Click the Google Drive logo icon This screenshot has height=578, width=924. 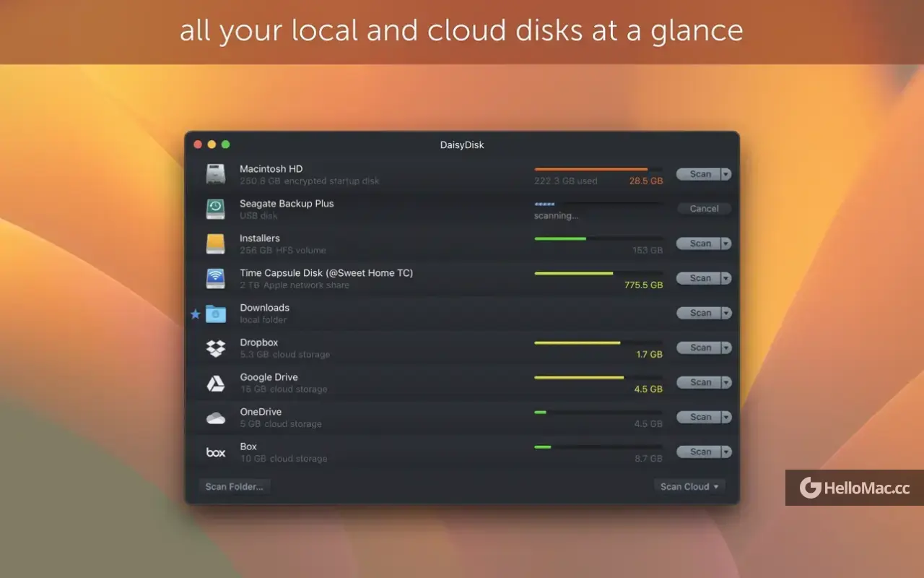tap(216, 383)
